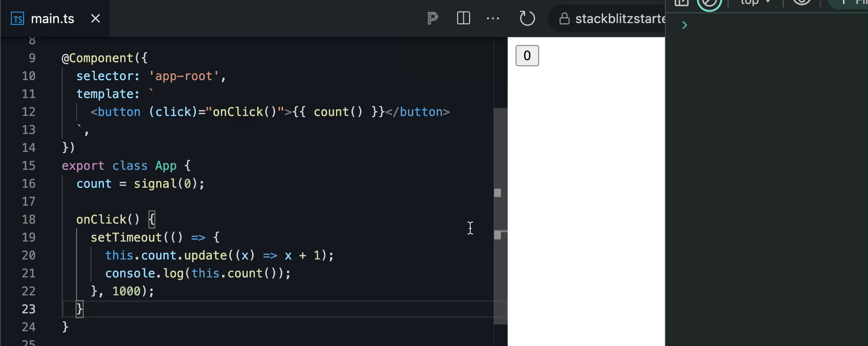The image size is (868, 346).
Task: Click the lock icon in the preview URL bar
Action: [x=565, y=18]
